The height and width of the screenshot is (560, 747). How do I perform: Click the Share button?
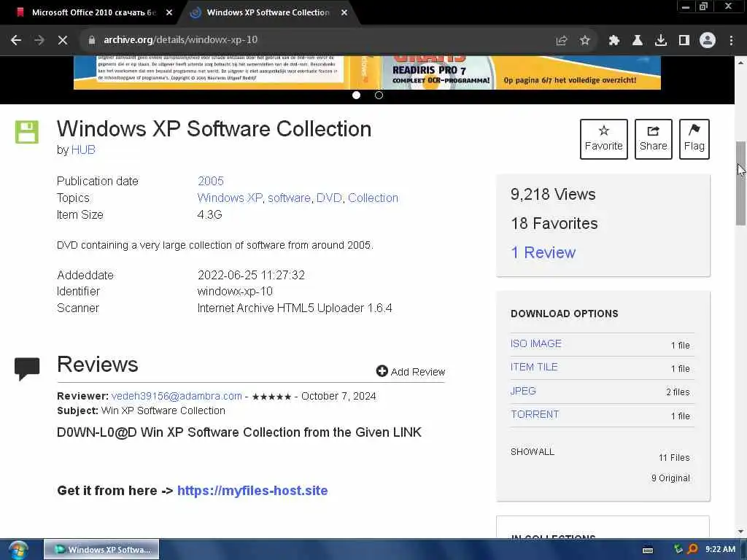653,139
